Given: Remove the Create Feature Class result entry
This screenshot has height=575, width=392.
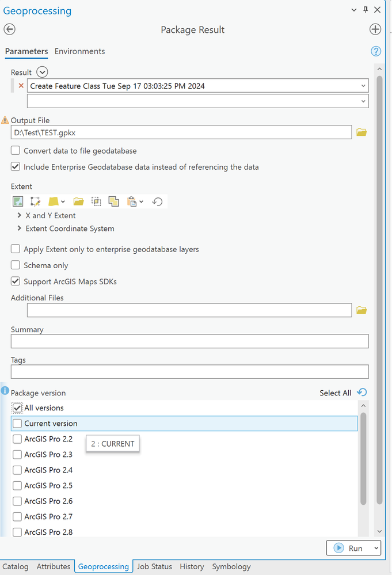Looking at the screenshot, I should 21,86.
